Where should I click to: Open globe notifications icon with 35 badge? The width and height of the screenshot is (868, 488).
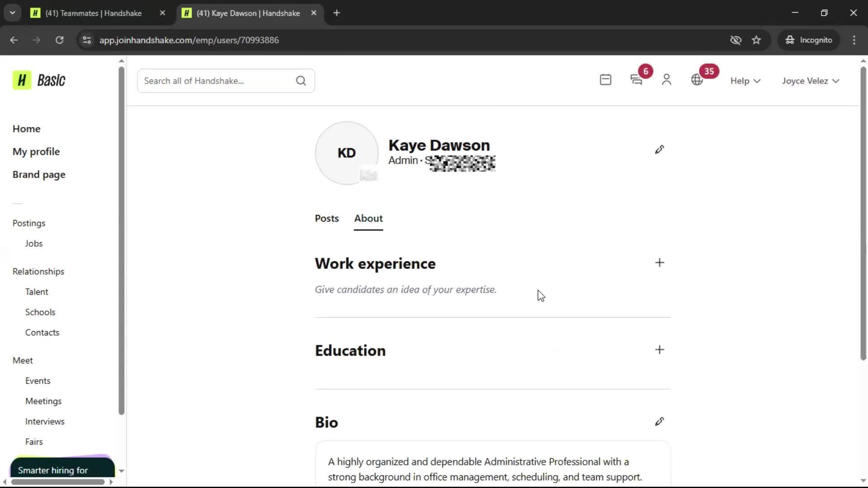click(x=697, y=80)
